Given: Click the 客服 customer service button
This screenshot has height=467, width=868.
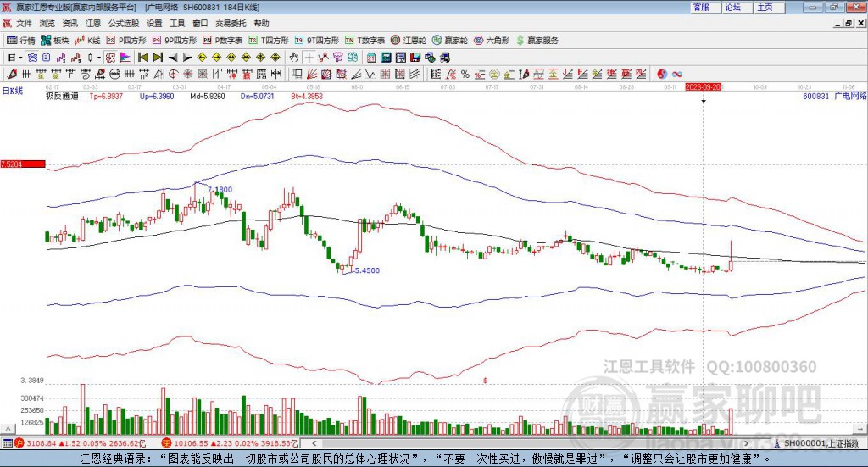Looking at the screenshot, I should [x=705, y=7].
